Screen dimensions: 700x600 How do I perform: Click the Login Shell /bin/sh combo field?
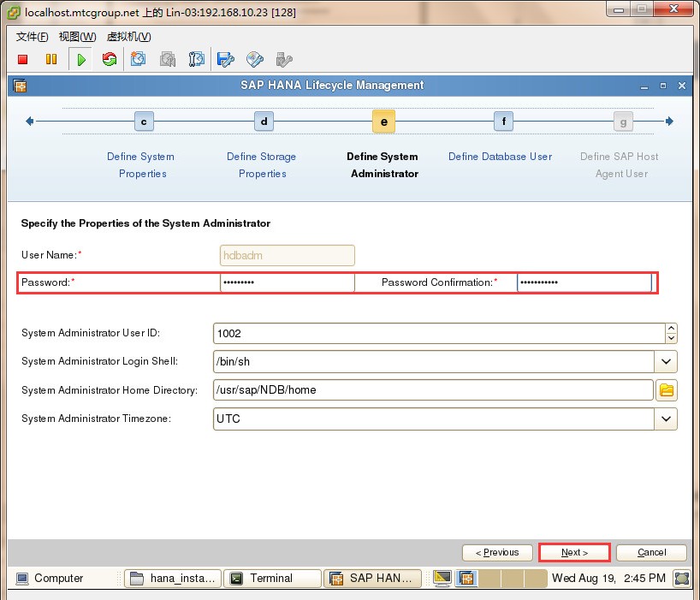click(434, 361)
